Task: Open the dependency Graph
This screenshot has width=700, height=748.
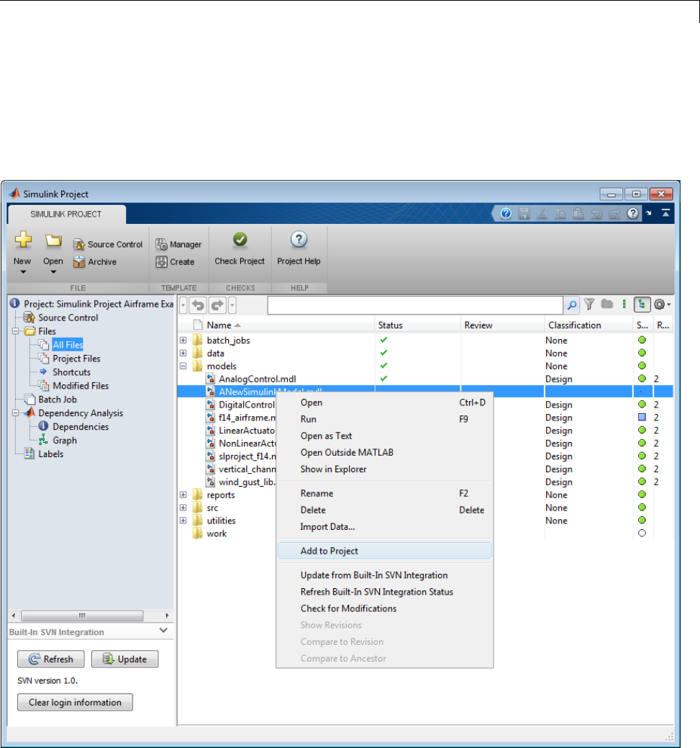Action: click(64, 441)
